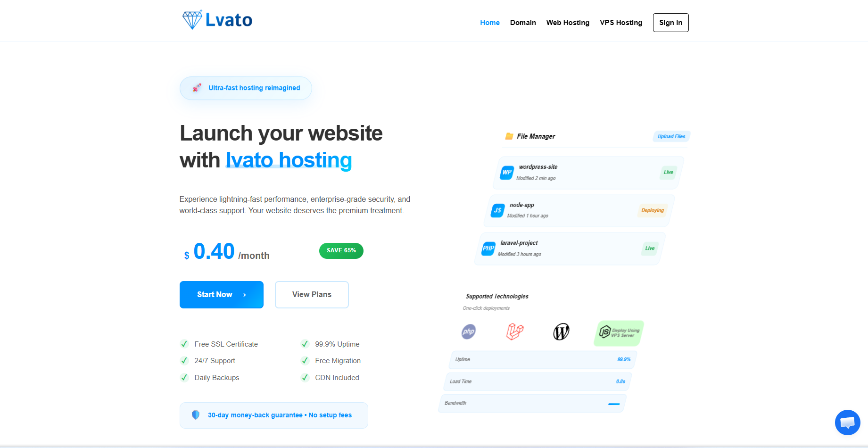Image resolution: width=868 pixels, height=448 pixels.
Task: Click the checkmark beside 99.9% Uptime
Action: coord(305,344)
